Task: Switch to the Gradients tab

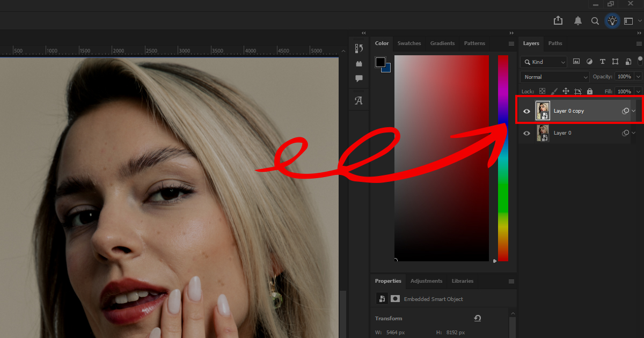Action: [x=442, y=43]
